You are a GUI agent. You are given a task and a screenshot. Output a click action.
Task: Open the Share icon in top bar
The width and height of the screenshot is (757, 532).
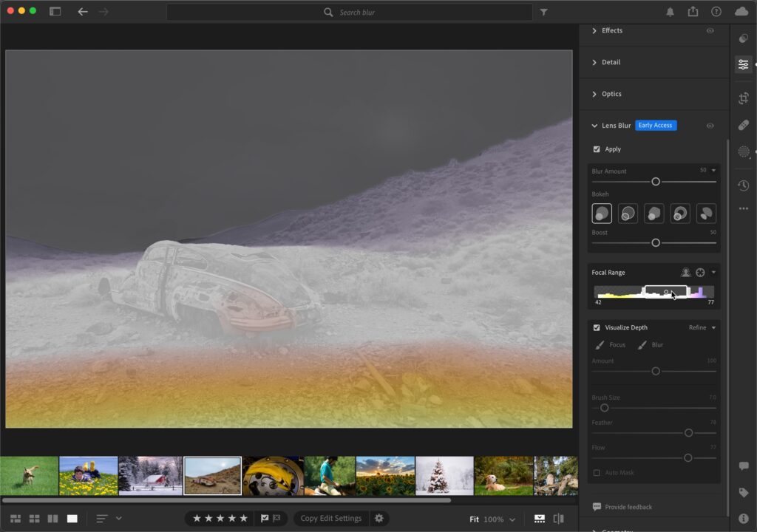pos(693,12)
